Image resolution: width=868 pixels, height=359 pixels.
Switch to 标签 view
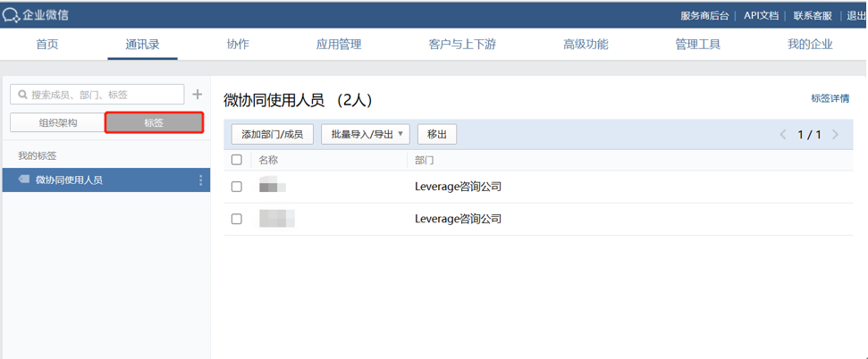(155, 123)
